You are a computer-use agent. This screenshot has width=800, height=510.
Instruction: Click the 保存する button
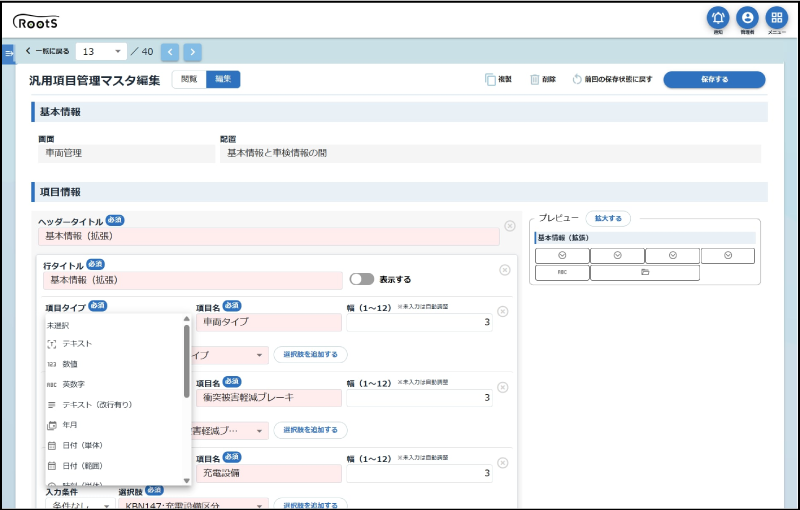tap(714, 79)
